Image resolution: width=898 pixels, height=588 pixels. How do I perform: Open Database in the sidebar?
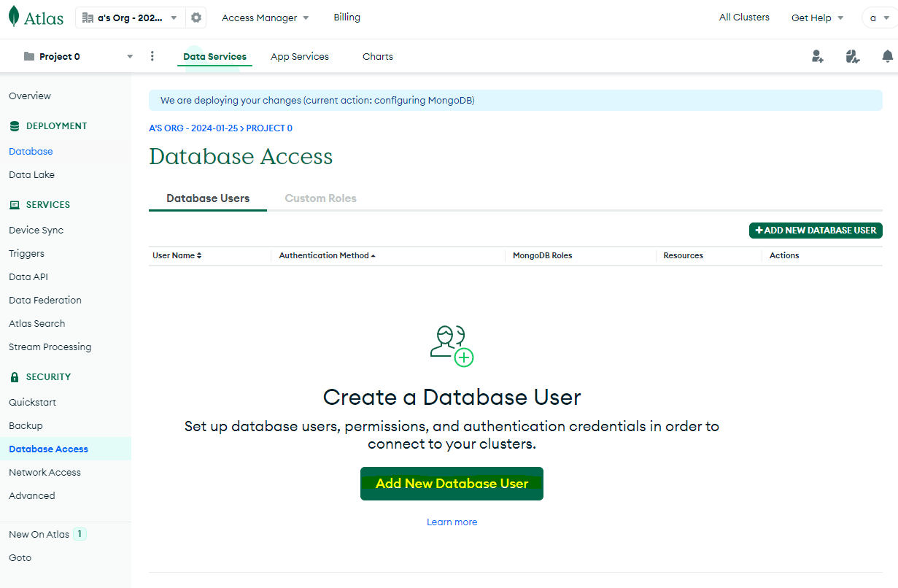pyautogui.click(x=31, y=151)
